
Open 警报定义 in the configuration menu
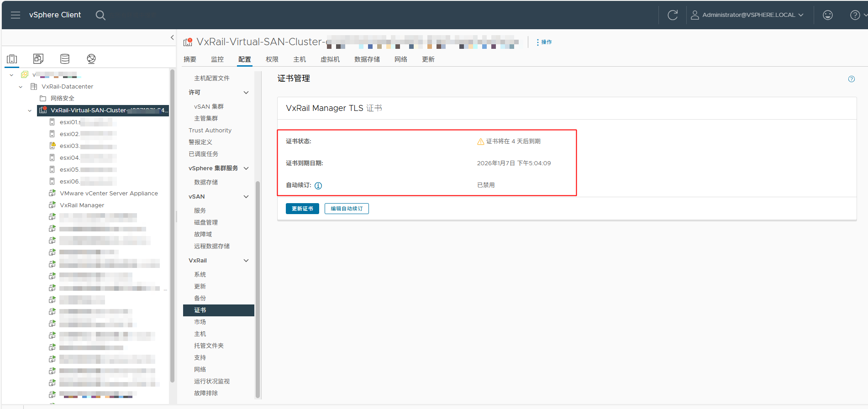tap(200, 142)
